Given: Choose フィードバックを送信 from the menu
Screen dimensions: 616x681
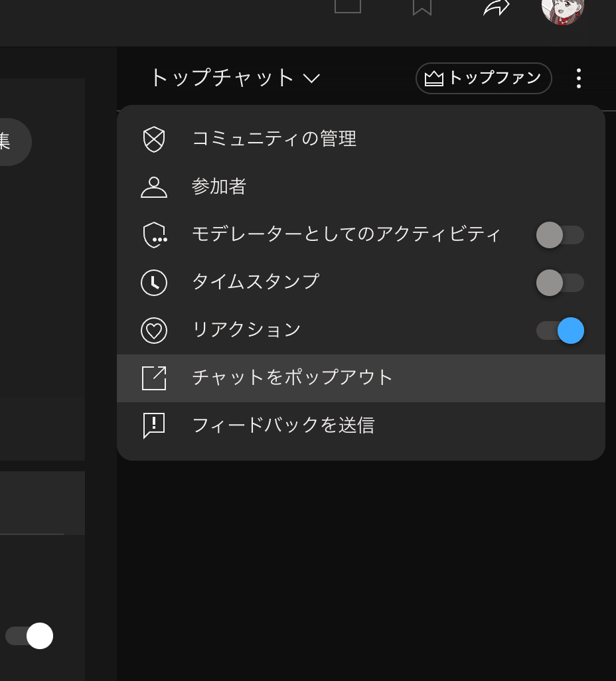Looking at the screenshot, I should tap(283, 425).
